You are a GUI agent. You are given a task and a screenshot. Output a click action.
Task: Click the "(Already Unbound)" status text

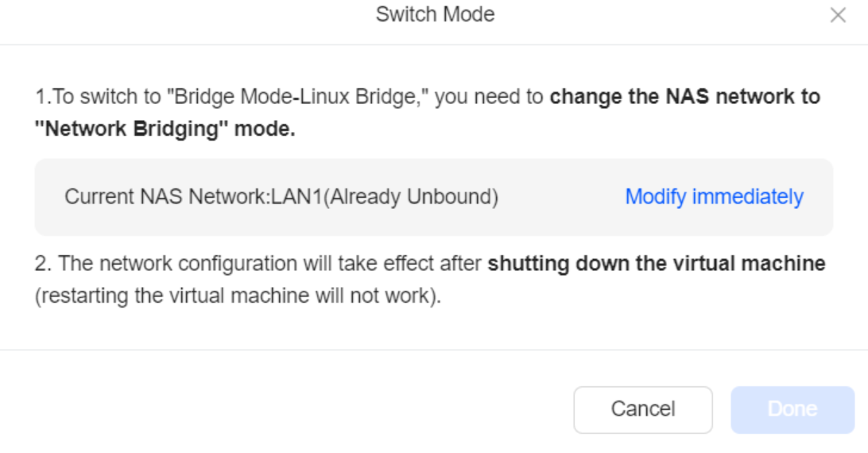[x=413, y=197]
